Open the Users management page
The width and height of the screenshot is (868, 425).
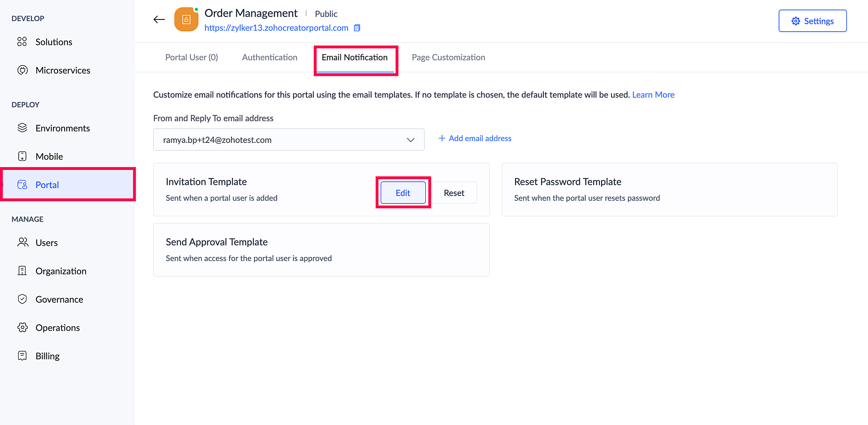click(46, 243)
